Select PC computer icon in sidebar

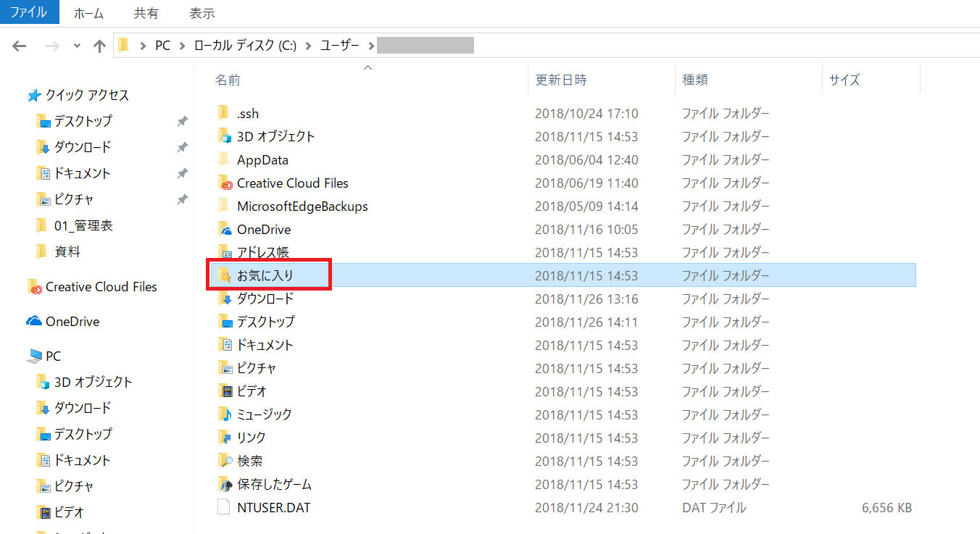34,356
